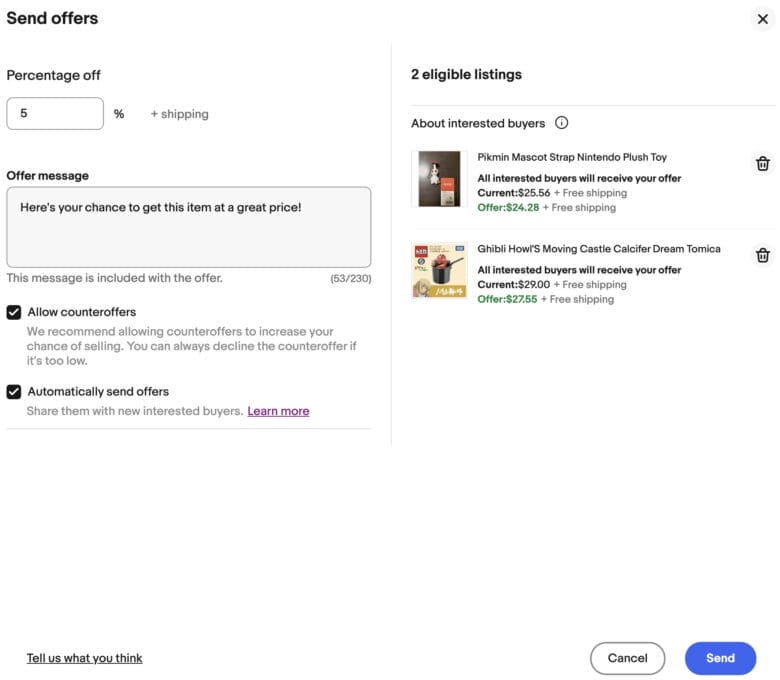Image resolution: width=780 pixels, height=680 pixels.
Task: Click the About interested buyers heading
Action: (478, 123)
